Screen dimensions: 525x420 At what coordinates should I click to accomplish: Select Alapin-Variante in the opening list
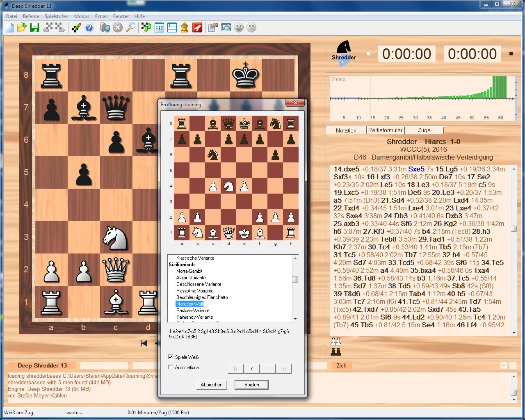point(191,278)
